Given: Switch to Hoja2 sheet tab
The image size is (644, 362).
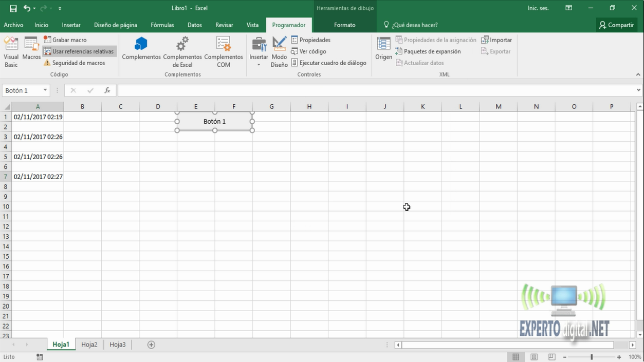Looking at the screenshot, I should tap(89, 345).
